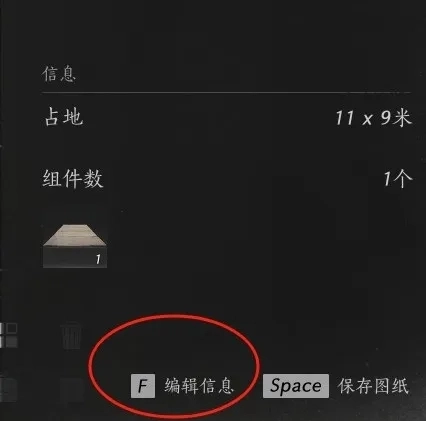The height and width of the screenshot is (421, 426).
Task: Click the dim square icon below trash bin
Action: click(72, 389)
